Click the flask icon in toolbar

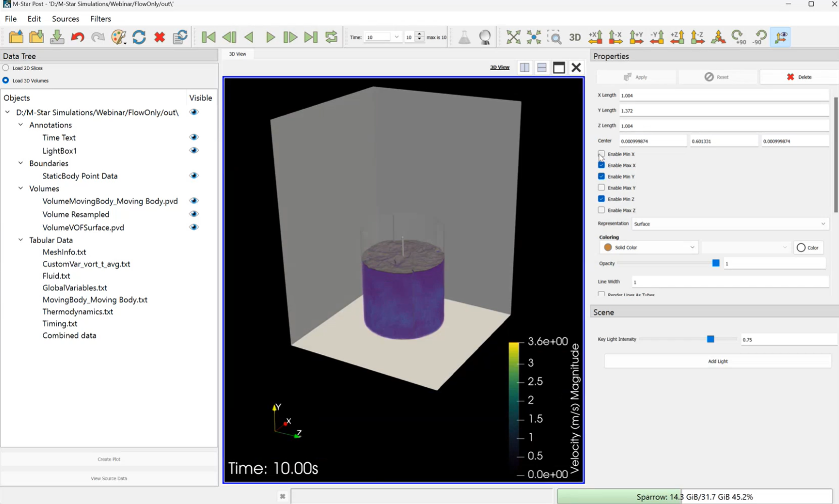[464, 37]
